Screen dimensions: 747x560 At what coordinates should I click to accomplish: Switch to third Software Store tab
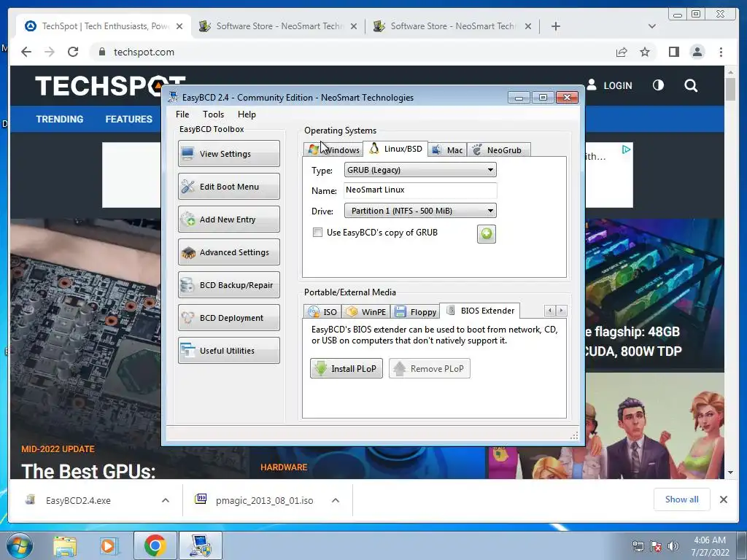[x=452, y=26]
